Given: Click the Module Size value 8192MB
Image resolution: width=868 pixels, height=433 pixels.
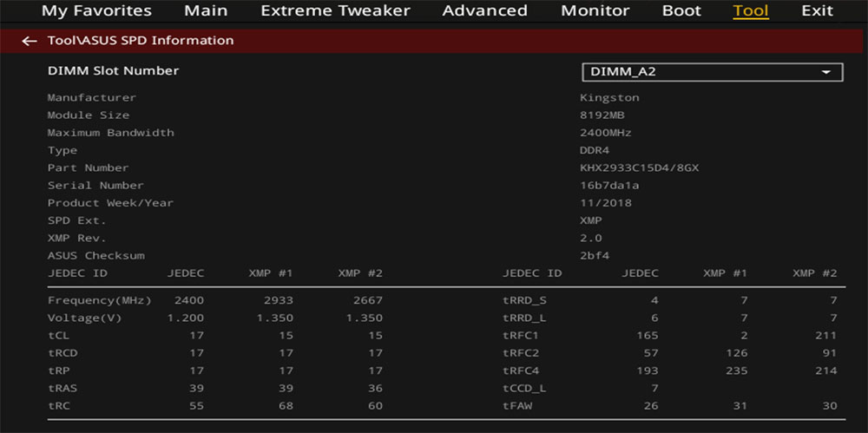Looking at the screenshot, I should click(602, 115).
